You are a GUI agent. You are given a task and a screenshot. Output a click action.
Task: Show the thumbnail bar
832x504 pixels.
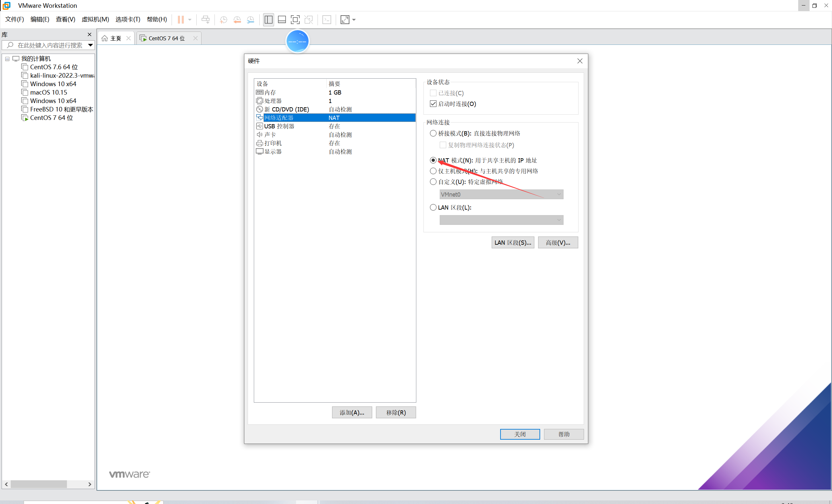281,19
